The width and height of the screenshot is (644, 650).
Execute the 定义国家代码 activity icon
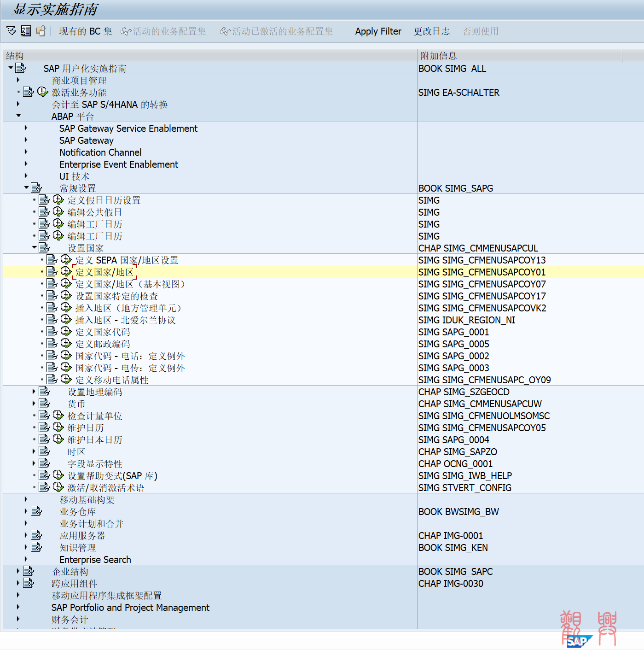(66, 331)
